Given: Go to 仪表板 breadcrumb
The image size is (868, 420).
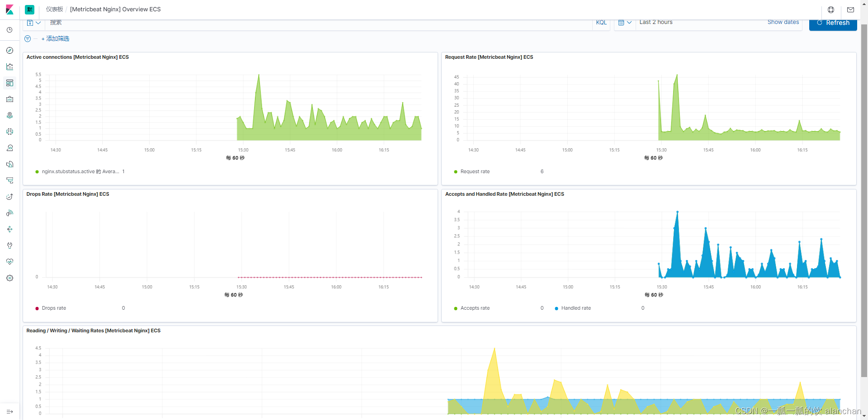Looking at the screenshot, I should coord(54,9).
